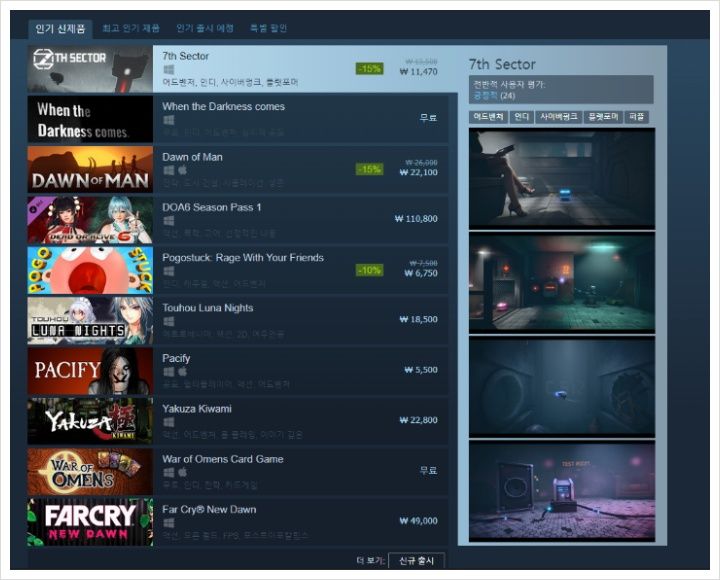Click the ₩ 22,800 price of Yakuza Kiwami

click(418, 420)
